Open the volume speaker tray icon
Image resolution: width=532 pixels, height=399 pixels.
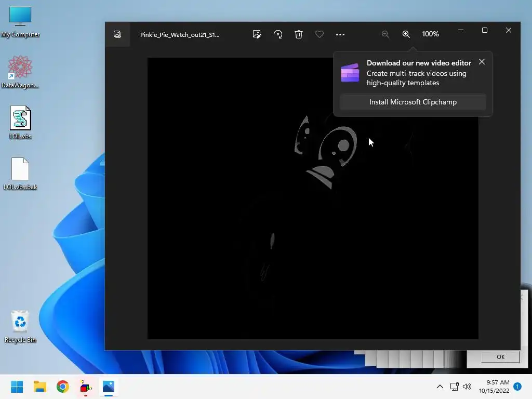coord(467,387)
